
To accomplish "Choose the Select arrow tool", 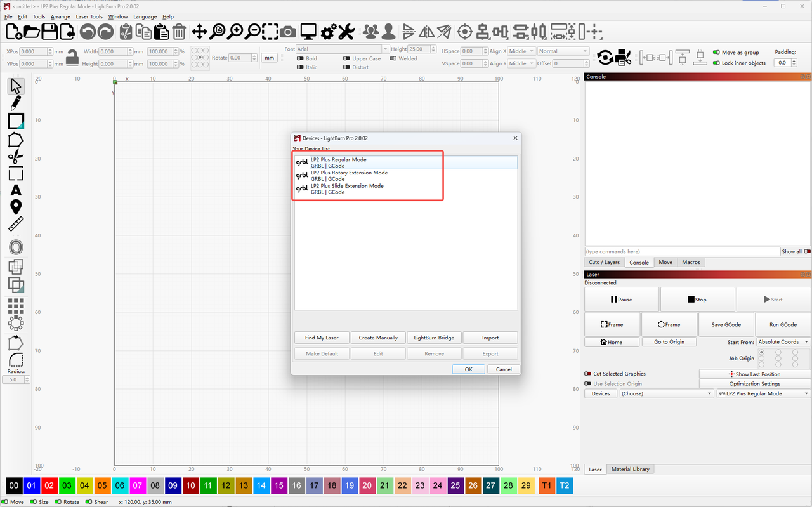I will click(x=16, y=86).
